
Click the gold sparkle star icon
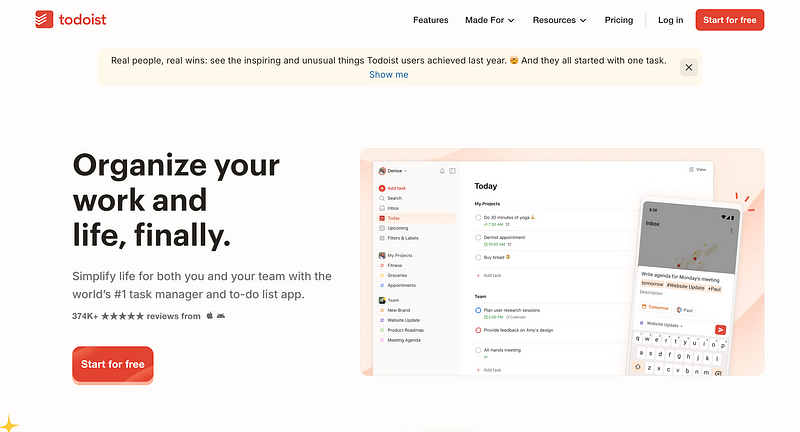pyautogui.click(x=8, y=424)
